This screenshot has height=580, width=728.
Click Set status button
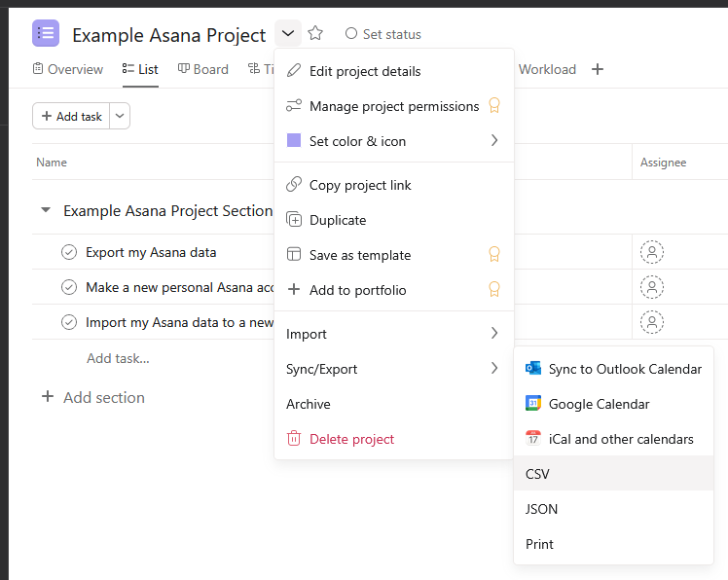pos(383,34)
